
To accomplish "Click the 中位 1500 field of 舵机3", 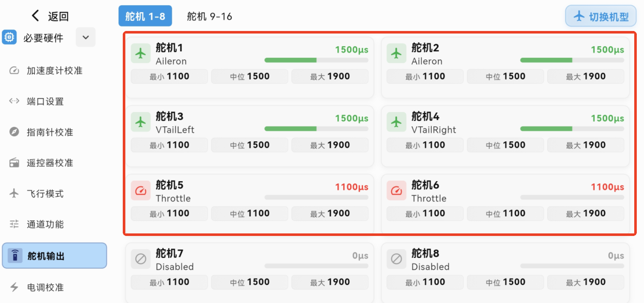I will coord(250,145).
